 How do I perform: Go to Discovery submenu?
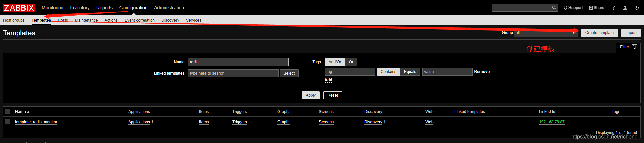(170, 20)
